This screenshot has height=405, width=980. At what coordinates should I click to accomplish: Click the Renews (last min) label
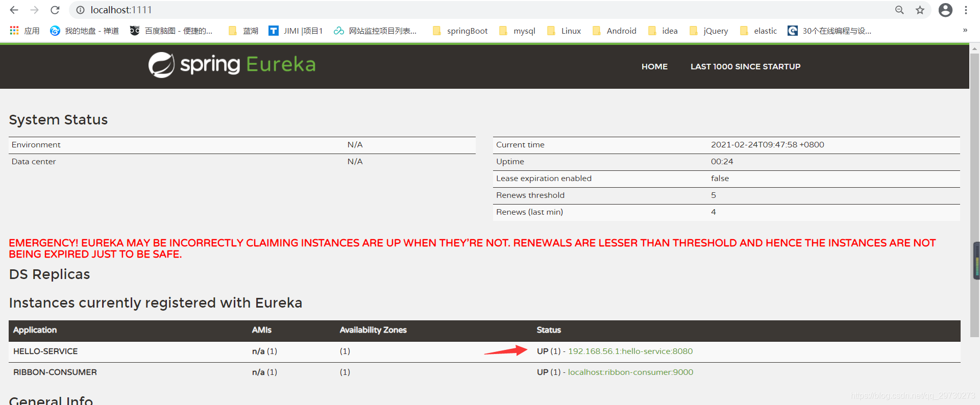click(529, 212)
